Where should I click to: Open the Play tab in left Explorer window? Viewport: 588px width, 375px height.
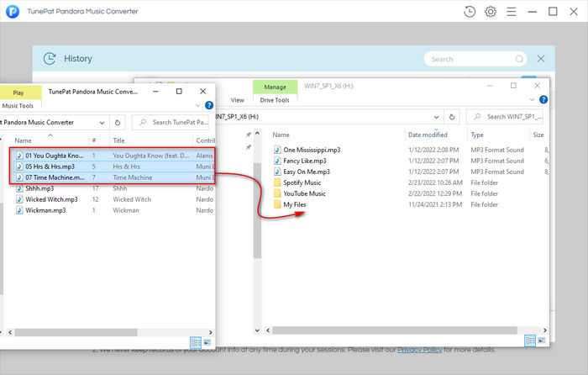point(18,92)
